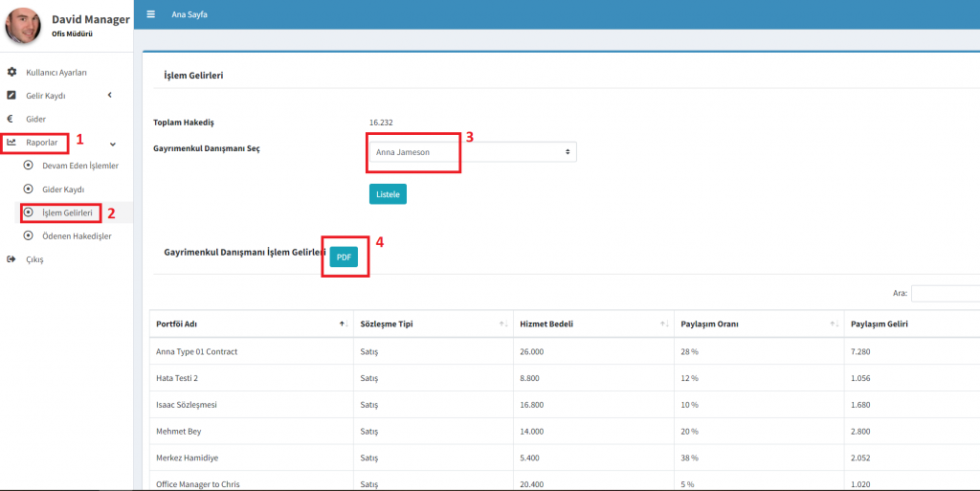Click the edit icon beside Gelir Kaydı
The width and height of the screenshot is (980, 491).
pos(11,96)
